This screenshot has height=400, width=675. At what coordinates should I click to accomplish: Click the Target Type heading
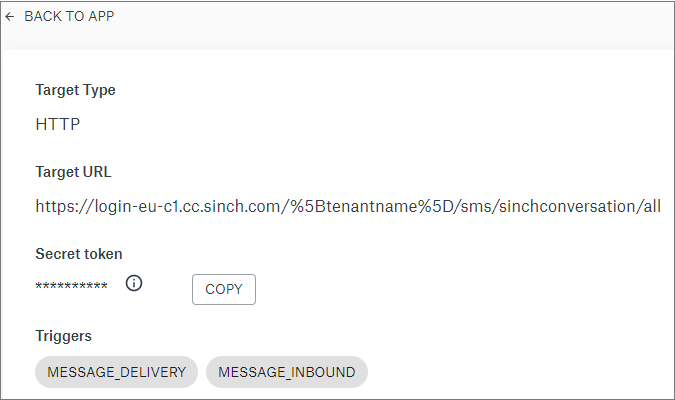point(75,90)
